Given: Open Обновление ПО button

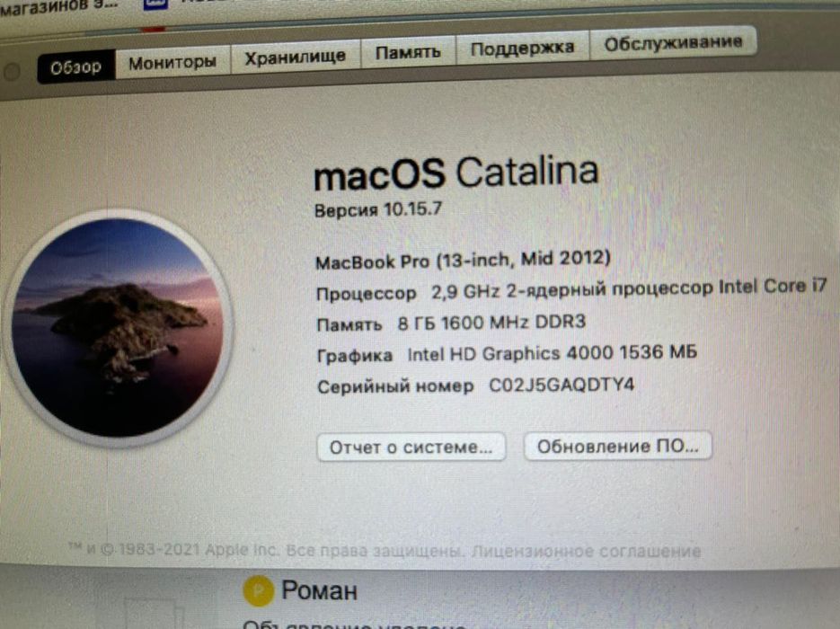Looking at the screenshot, I should pos(618,446).
